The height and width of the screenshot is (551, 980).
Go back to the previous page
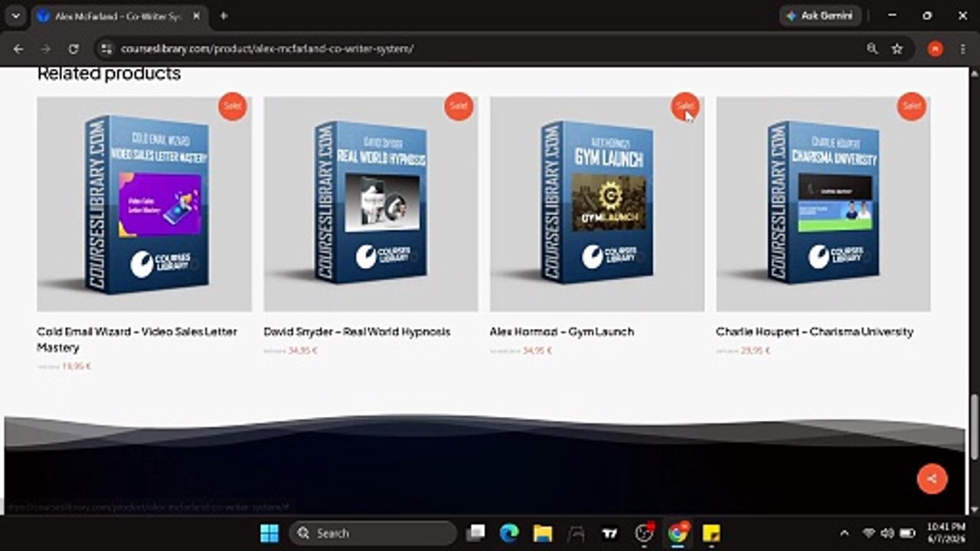coord(18,48)
